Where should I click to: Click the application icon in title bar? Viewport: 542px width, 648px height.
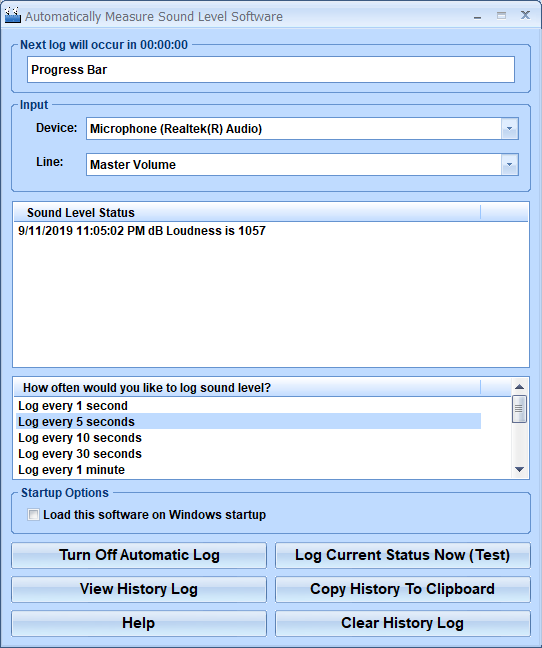(x=12, y=15)
